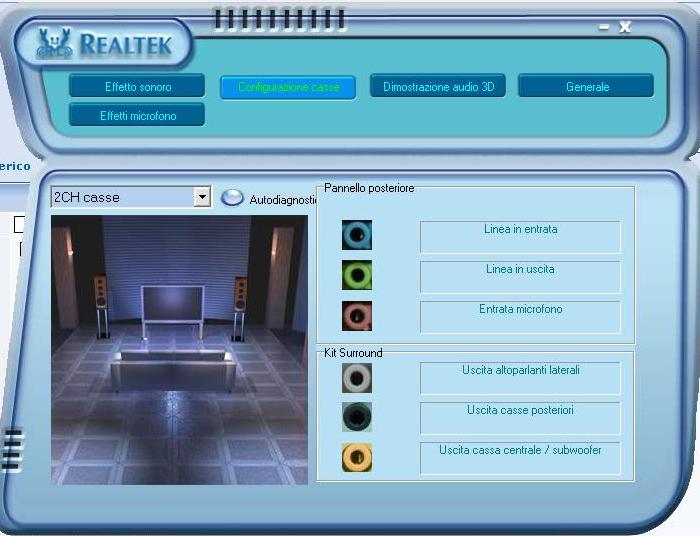This screenshot has width=700, height=536.
Task: Click the Entrata microfono label box
Action: (x=520, y=317)
